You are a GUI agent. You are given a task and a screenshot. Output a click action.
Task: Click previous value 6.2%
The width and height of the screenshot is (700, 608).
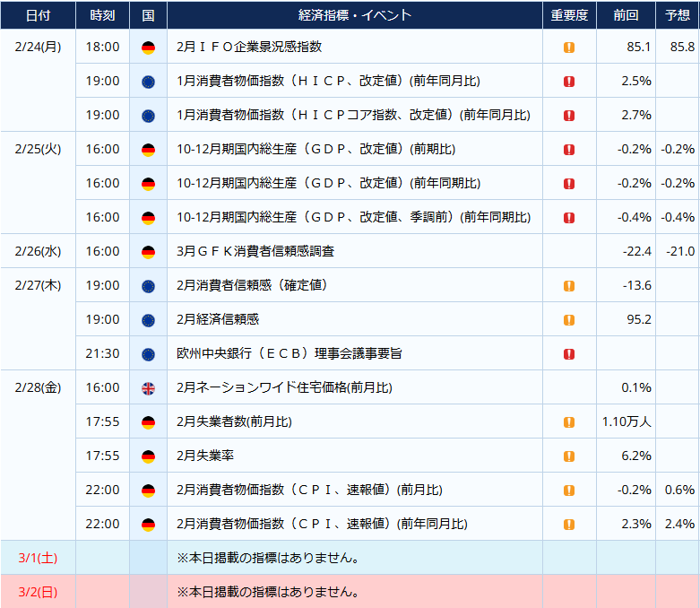[636, 456]
